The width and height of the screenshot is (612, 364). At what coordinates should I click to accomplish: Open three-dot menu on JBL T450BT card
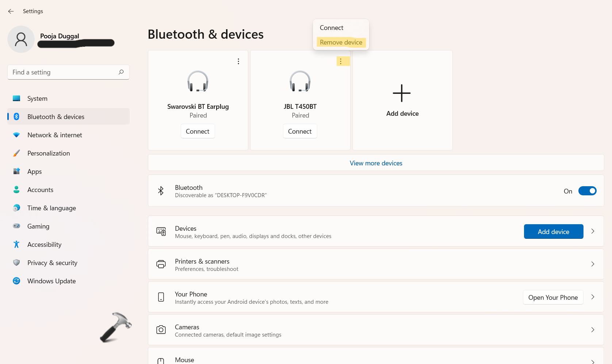click(341, 61)
